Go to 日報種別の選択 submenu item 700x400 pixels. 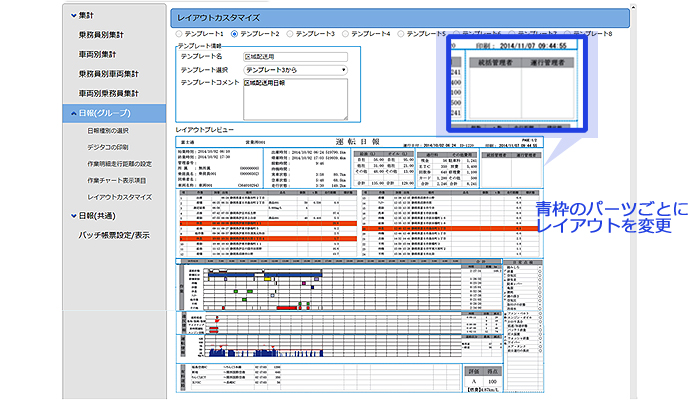(x=108, y=131)
